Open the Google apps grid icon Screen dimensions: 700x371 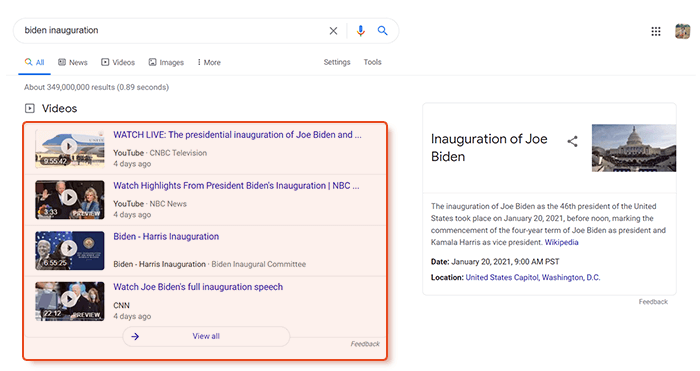[655, 31]
